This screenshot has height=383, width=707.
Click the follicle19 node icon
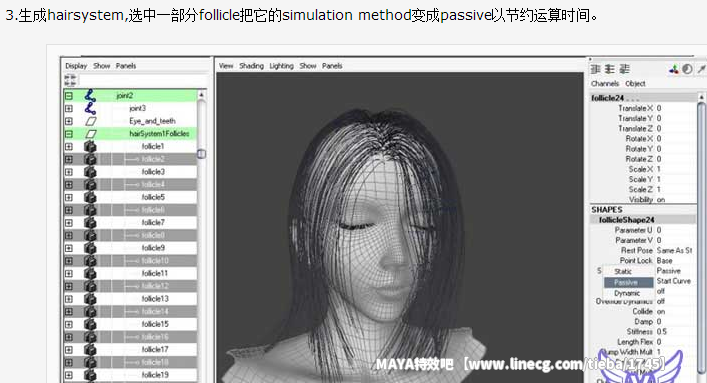[90, 375]
